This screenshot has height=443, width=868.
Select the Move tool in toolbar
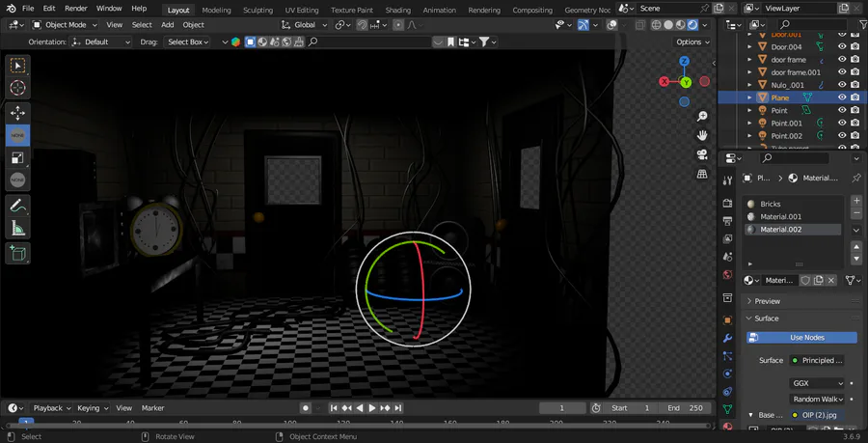17,113
